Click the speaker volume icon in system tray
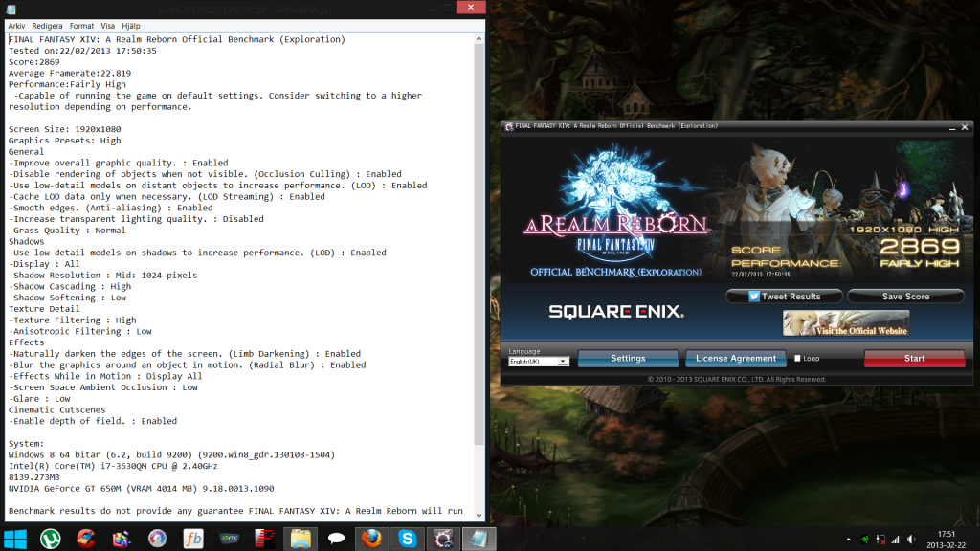The image size is (980, 551). 910,539
